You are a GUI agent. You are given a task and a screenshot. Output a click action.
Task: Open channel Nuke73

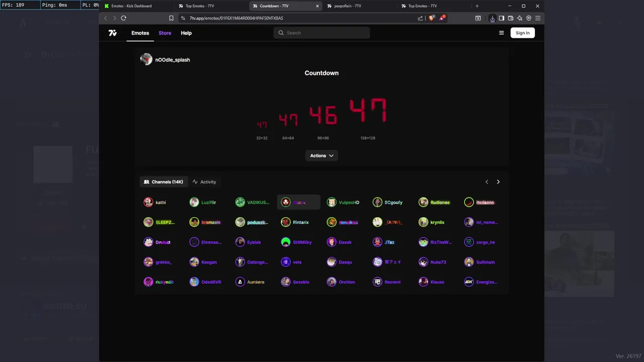pos(435,262)
